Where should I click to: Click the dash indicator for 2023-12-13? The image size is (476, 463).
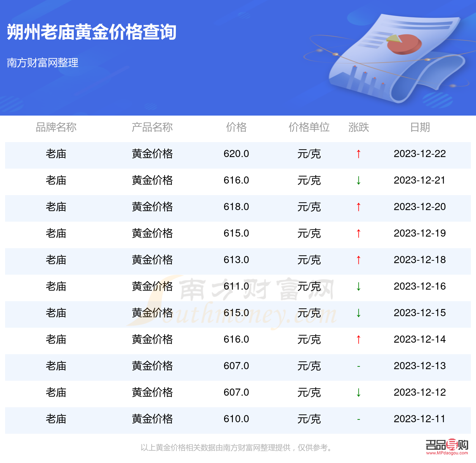pyautogui.click(x=358, y=366)
